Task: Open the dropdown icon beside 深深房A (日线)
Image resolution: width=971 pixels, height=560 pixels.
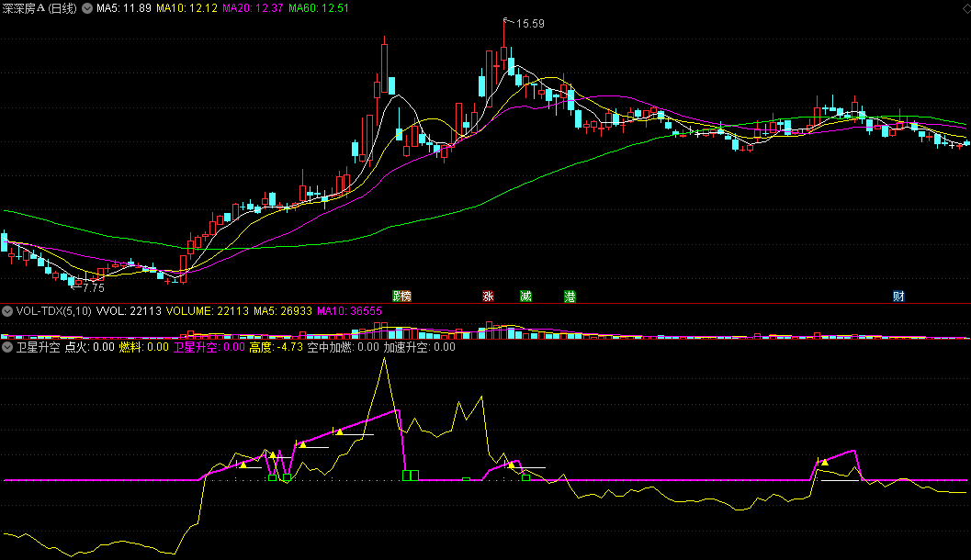Action: [x=87, y=8]
